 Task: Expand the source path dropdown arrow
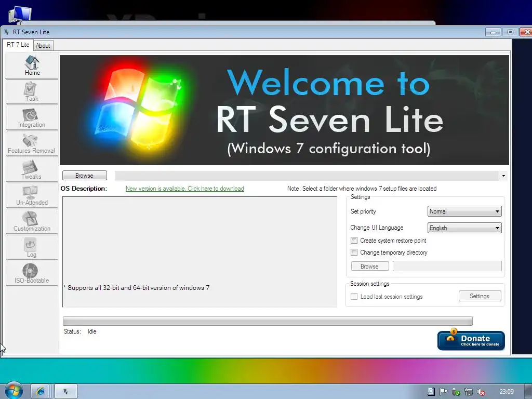(503, 176)
